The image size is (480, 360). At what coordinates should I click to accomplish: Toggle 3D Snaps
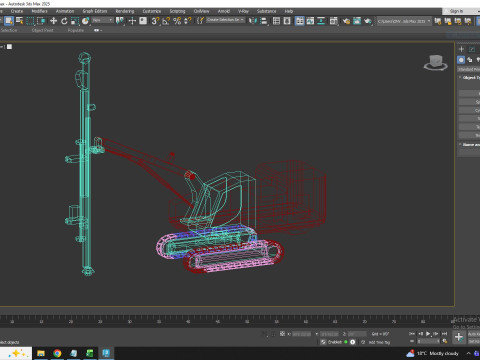pyautogui.click(x=155, y=21)
